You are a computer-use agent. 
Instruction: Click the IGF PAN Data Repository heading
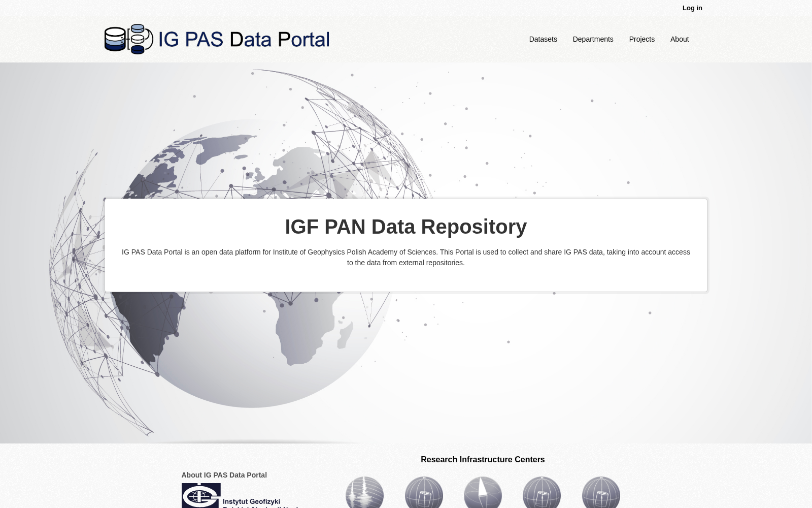click(x=406, y=227)
